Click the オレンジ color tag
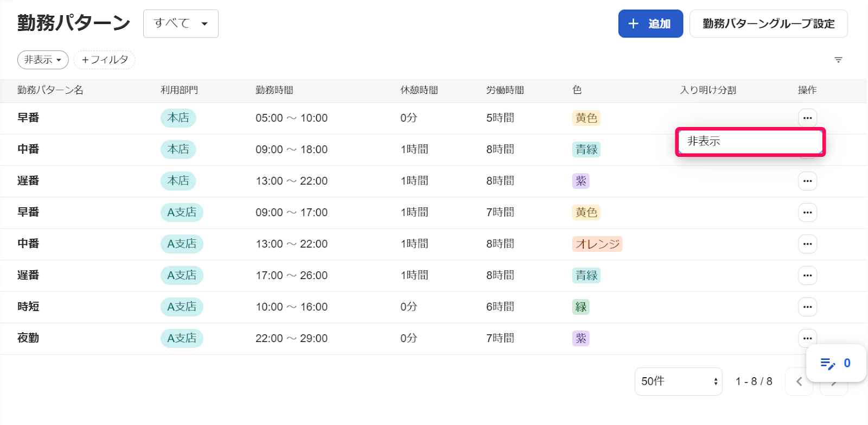The width and height of the screenshot is (868, 425). (597, 244)
